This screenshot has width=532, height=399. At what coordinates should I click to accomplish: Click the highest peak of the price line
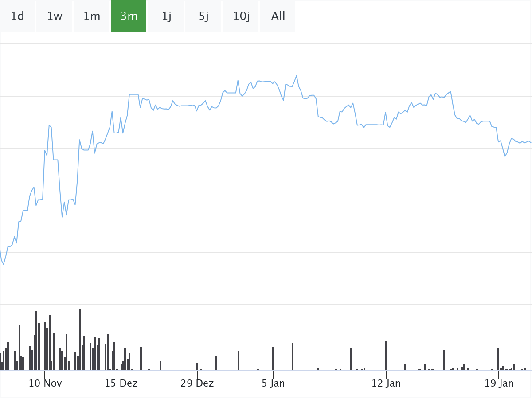point(297,76)
